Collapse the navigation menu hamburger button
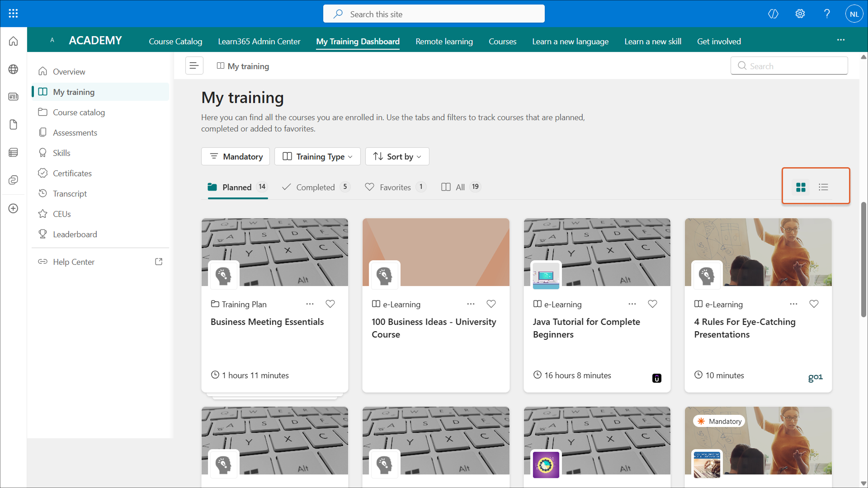This screenshot has height=488, width=868. (x=194, y=66)
